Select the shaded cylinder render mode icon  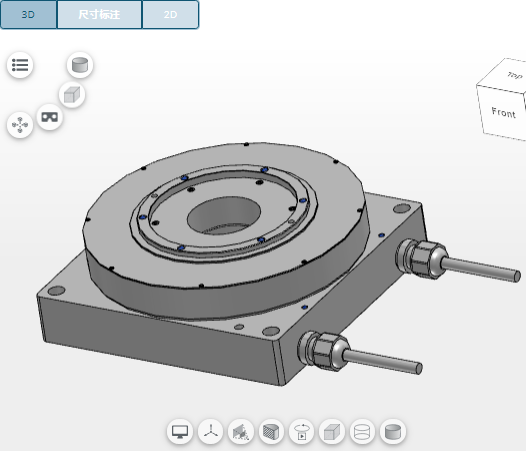click(x=80, y=65)
